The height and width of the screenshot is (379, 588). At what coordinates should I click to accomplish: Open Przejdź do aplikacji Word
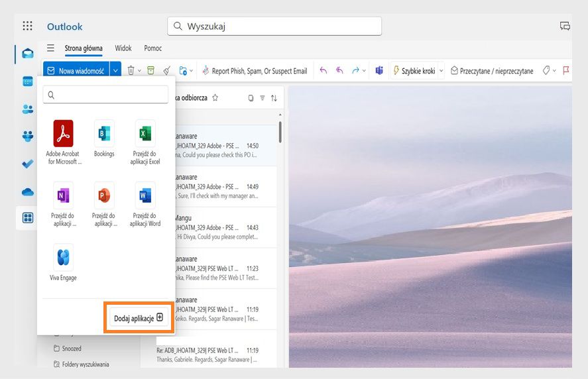145,204
